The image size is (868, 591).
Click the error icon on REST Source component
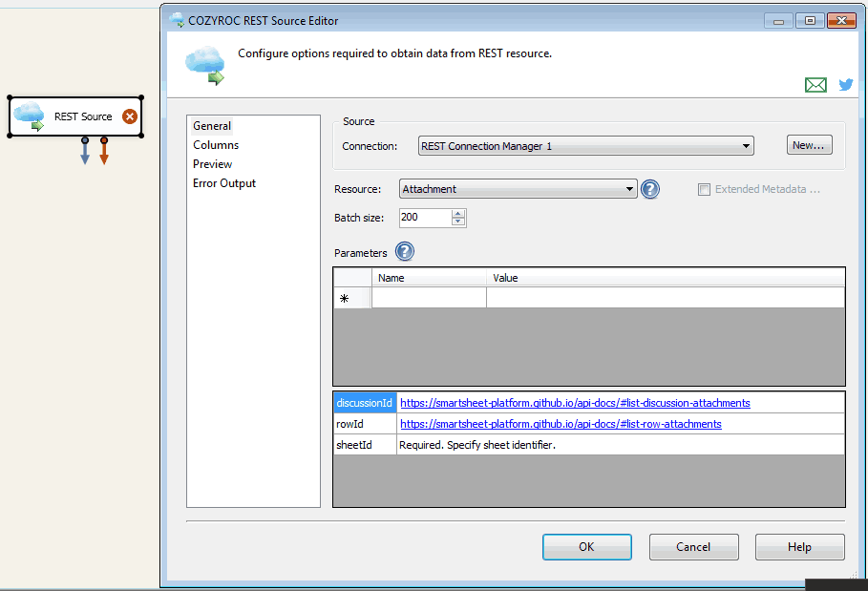coord(130,116)
